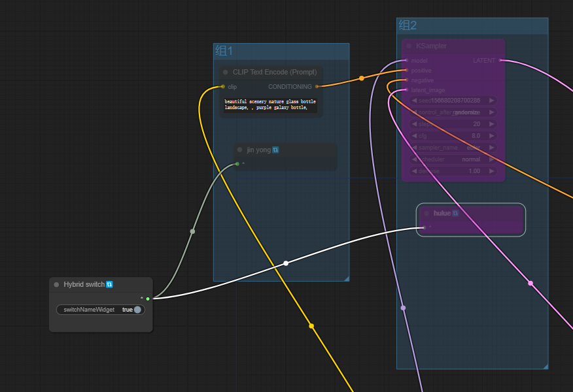Select next sampler_name with right arrow
The height and width of the screenshot is (392, 573).
(x=491, y=148)
